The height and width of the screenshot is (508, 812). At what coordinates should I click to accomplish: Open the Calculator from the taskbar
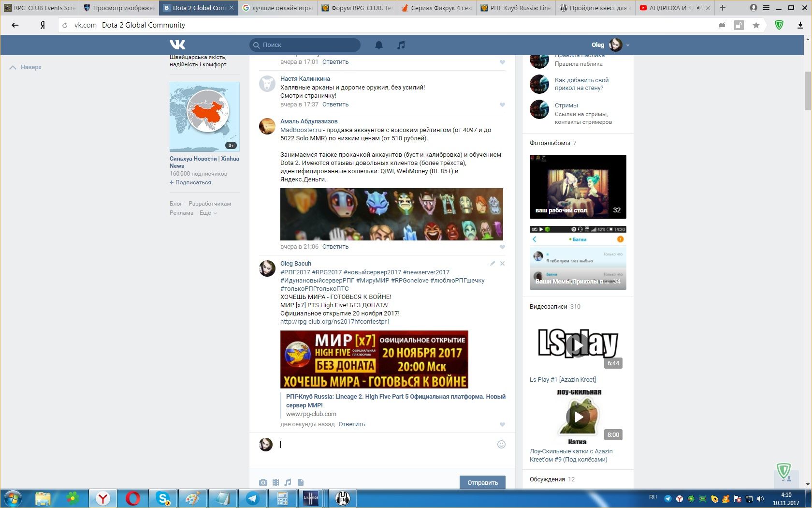click(x=282, y=498)
